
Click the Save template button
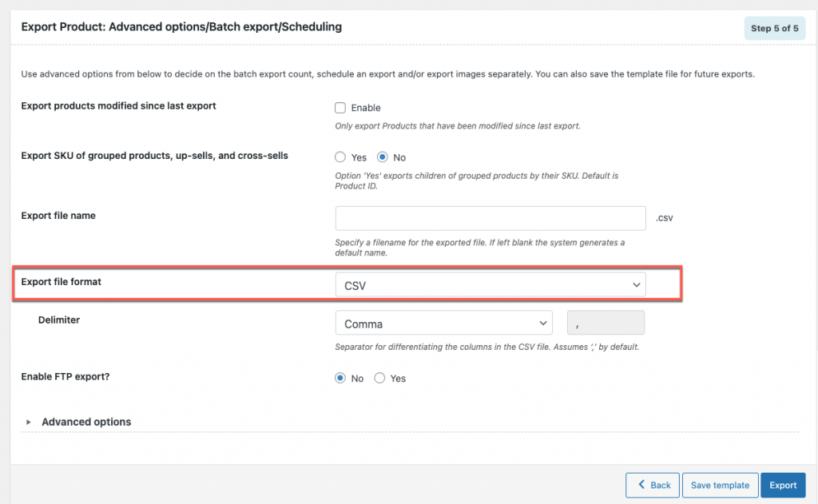pyautogui.click(x=720, y=485)
